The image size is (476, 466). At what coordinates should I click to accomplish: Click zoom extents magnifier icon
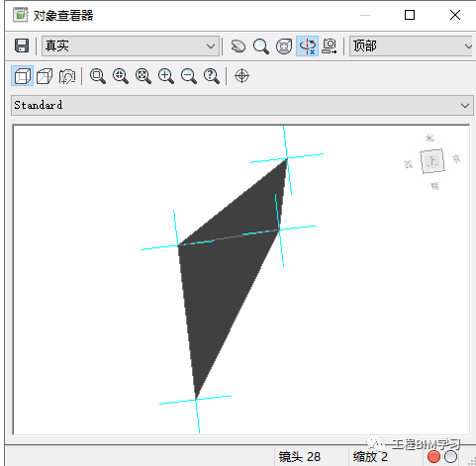coord(143,76)
